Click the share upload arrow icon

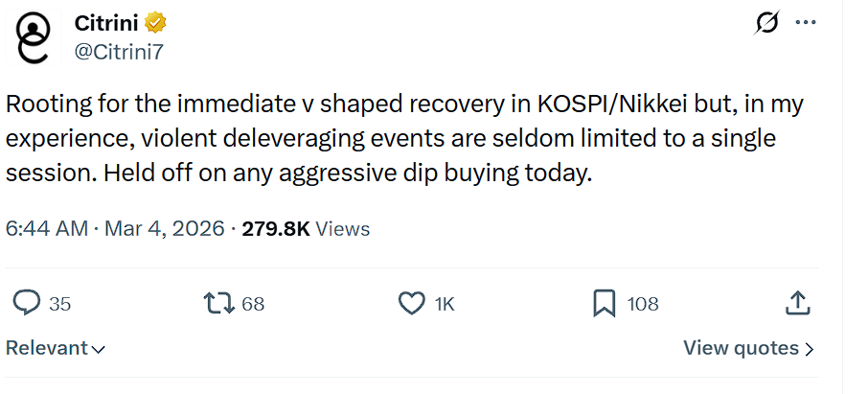point(797,304)
